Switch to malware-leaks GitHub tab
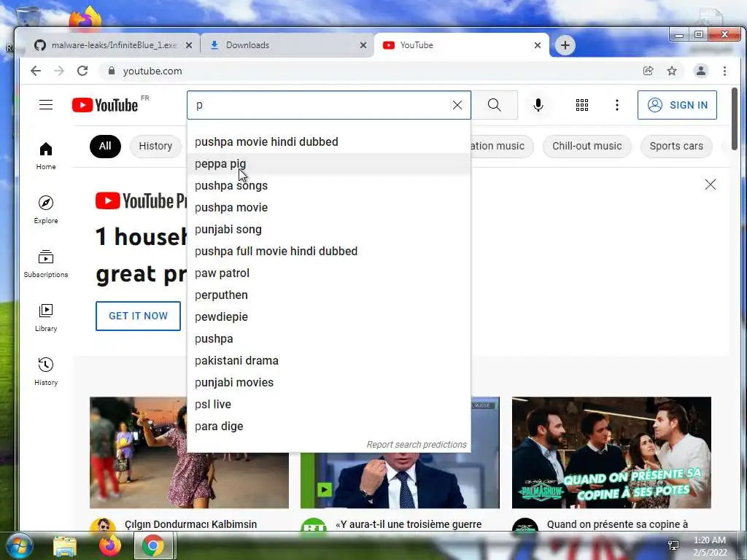This screenshot has width=747, height=560. pyautogui.click(x=114, y=45)
